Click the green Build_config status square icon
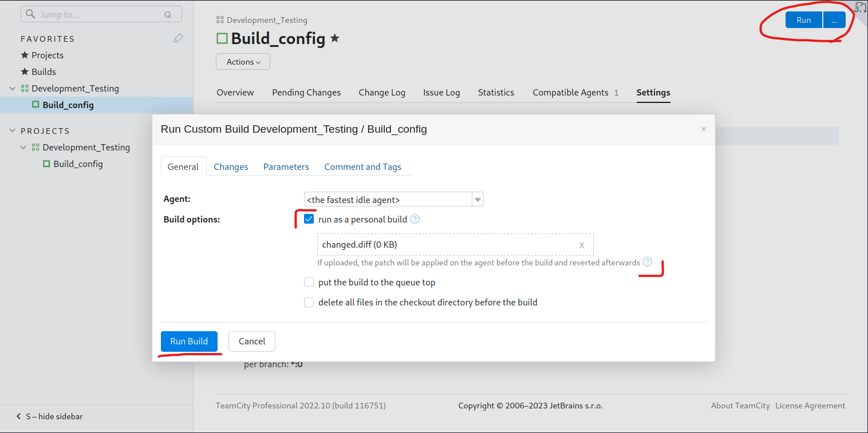The width and height of the screenshot is (868, 433). (x=222, y=38)
